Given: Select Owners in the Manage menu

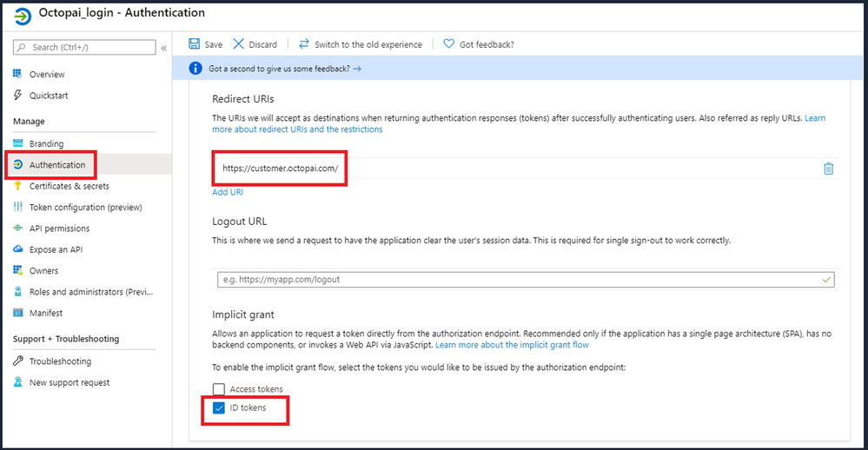Looking at the screenshot, I should coord(43,271).
